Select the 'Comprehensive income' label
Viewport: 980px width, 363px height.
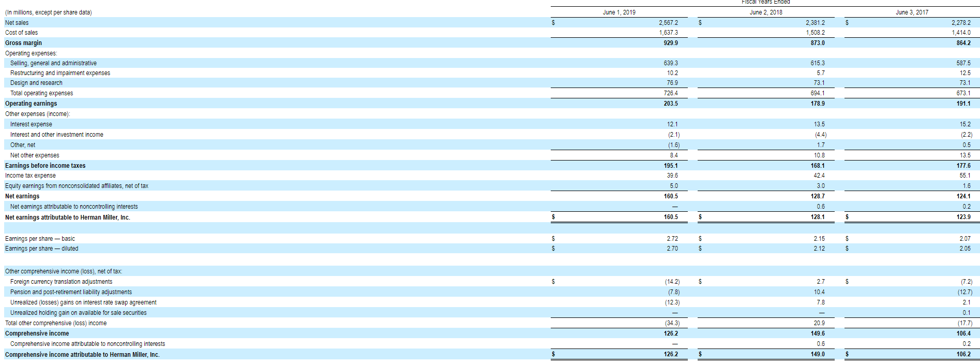point(37,333)
